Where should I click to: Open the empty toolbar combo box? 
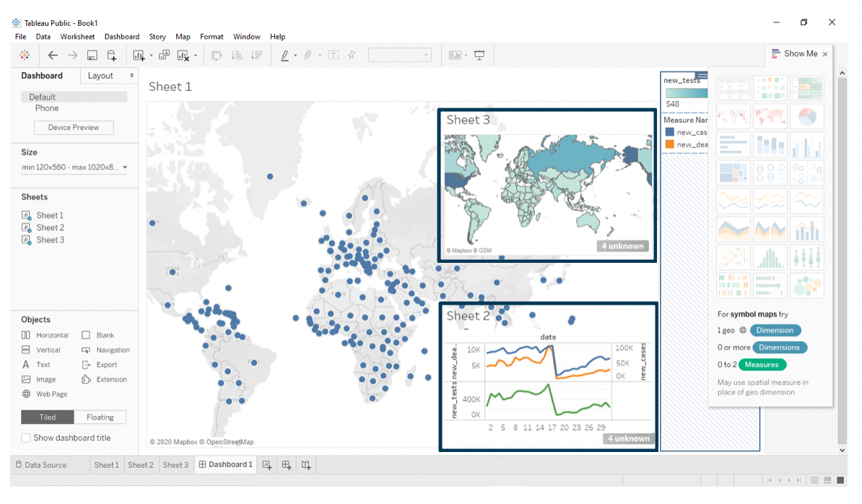(400, 55)
